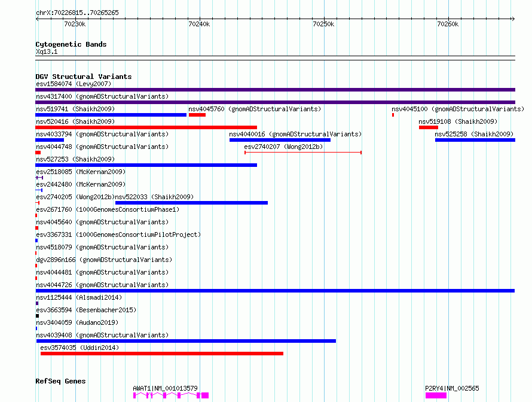Click the 70240k ruler tick label
The width and height of the screenshot is (532, 402).
point(199,24)
